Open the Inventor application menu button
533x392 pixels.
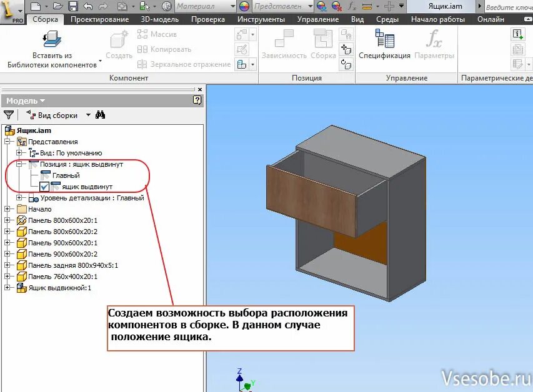[x=11, y=12]
